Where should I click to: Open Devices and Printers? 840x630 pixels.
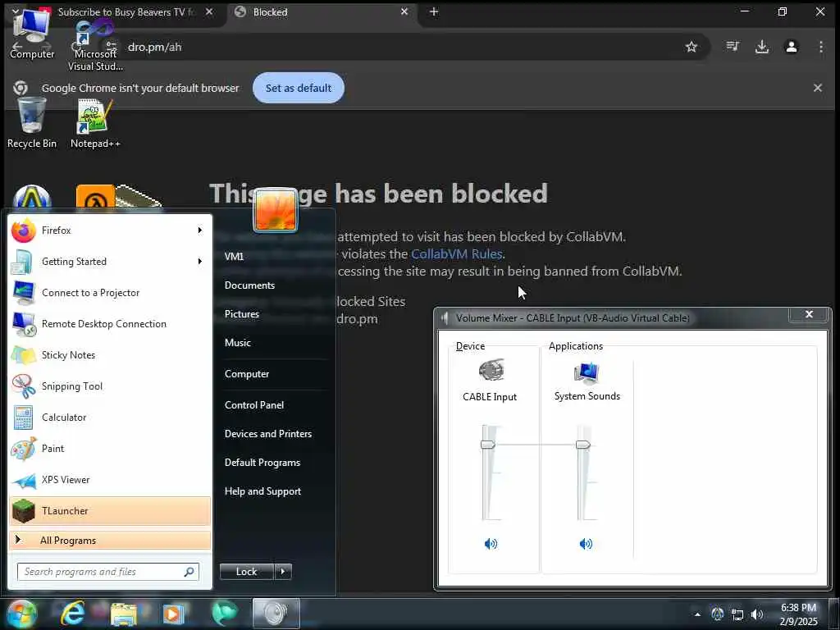(x=268, y=434)
